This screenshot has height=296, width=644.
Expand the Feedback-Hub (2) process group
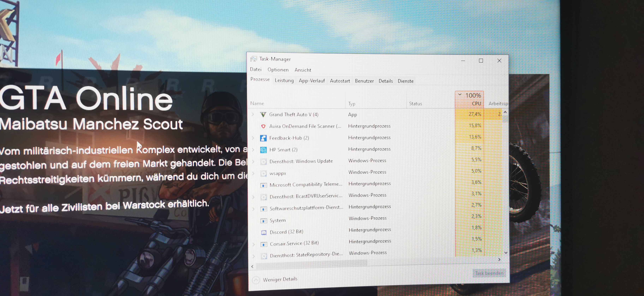pos(253,138)
